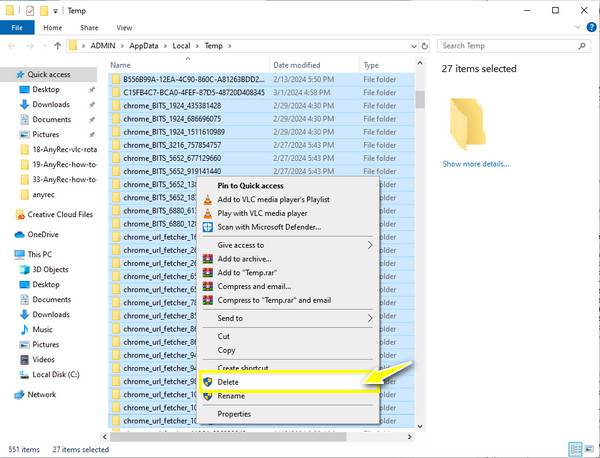Screen dimensions: 600x458
Task: Click chevron after Local in breadcrumb
Action: (x=197, y=46)
